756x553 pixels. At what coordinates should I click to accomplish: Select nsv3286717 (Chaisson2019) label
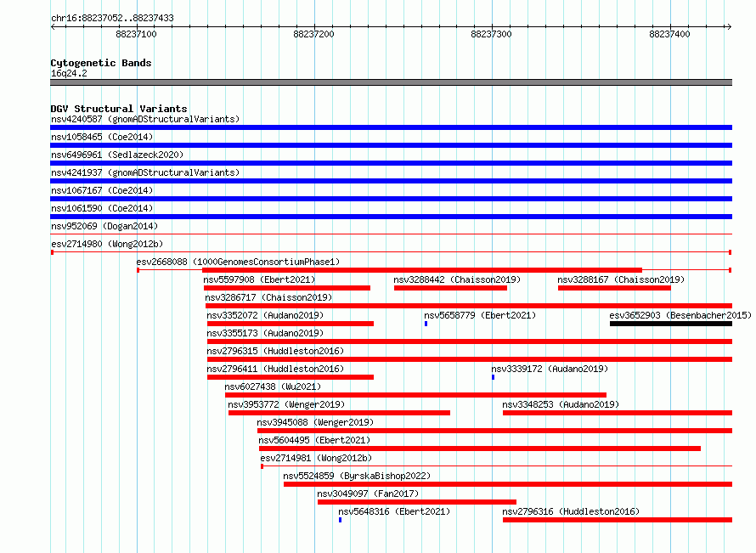pos(268,297)
